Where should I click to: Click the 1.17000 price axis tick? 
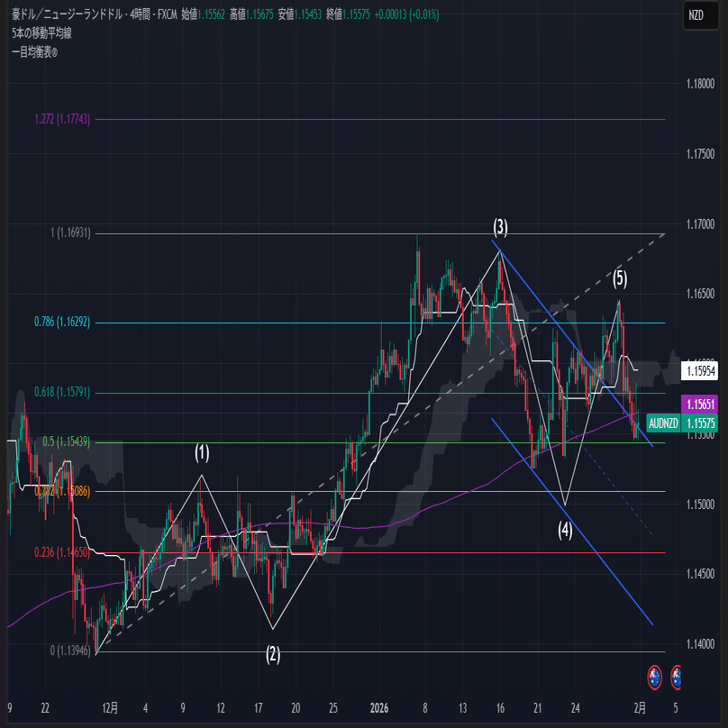coord(700,224)
